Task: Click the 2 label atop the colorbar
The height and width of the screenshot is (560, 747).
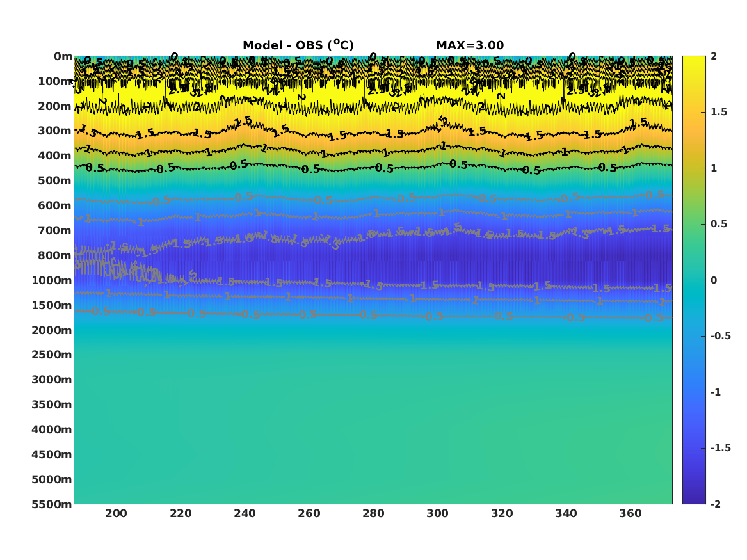Action: coord(714,56)
